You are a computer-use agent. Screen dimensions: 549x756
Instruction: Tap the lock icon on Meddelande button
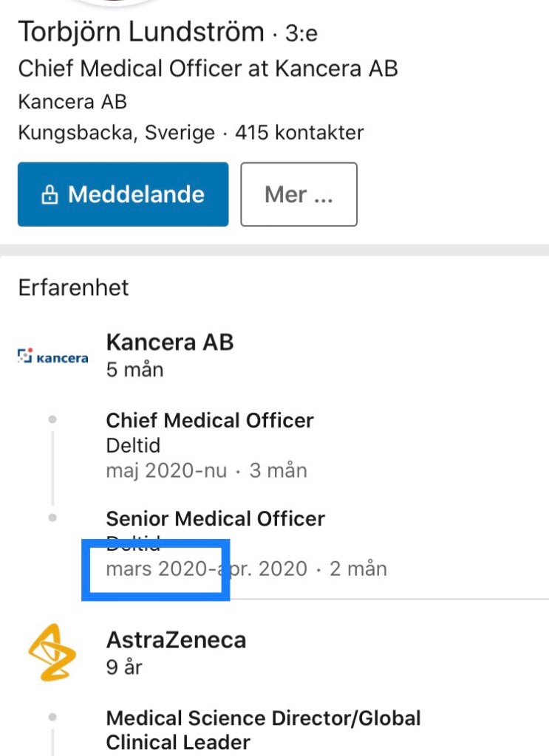[x=50, y=195]
